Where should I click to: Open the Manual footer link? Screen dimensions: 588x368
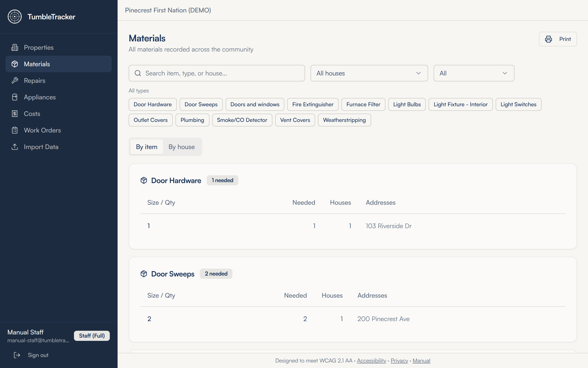click(421, 361)
